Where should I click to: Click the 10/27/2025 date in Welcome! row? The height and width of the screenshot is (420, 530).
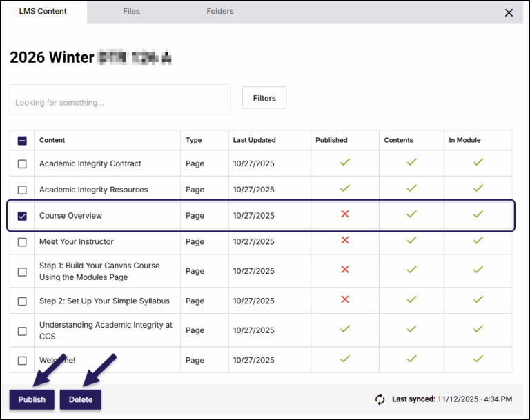[x=253, y=360]
